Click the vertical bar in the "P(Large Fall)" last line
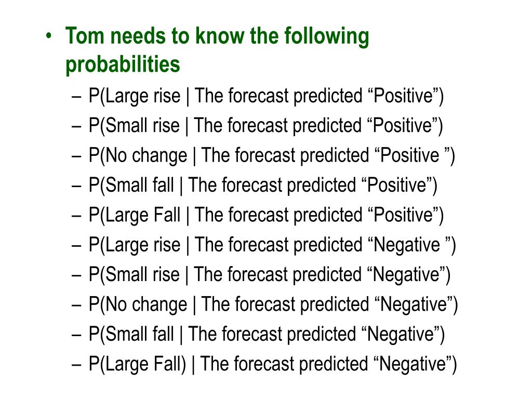Image resolution: width=532 pixels, height=399 pixels. click(193, 365)
